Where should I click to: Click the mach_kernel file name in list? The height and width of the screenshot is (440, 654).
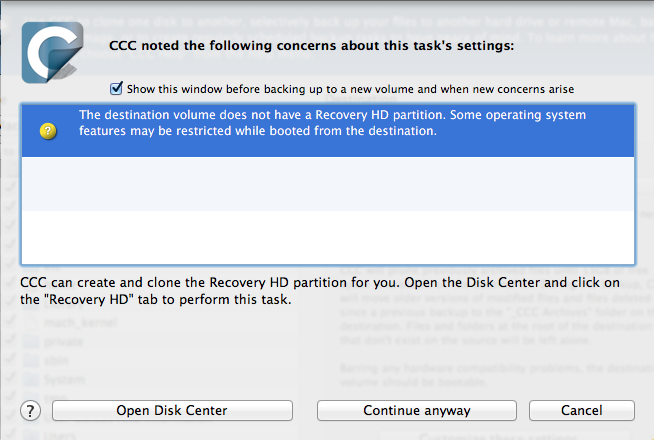(81, 322)
